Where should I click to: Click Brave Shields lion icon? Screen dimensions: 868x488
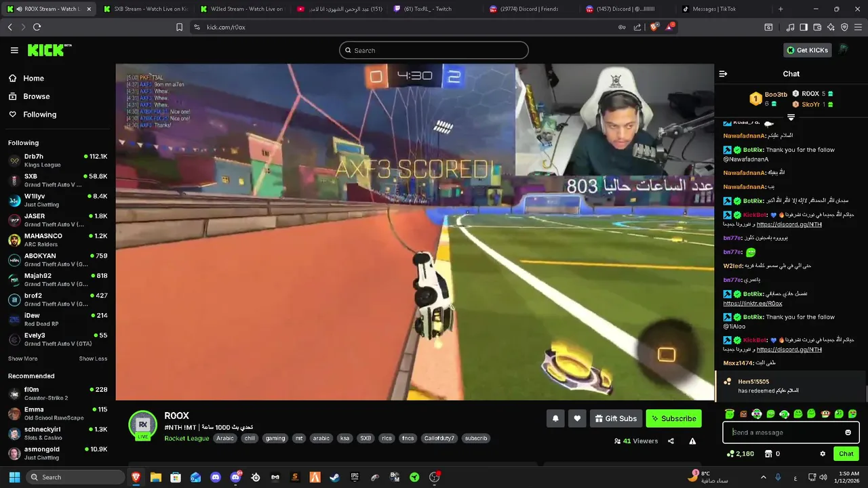pos(654,27)
